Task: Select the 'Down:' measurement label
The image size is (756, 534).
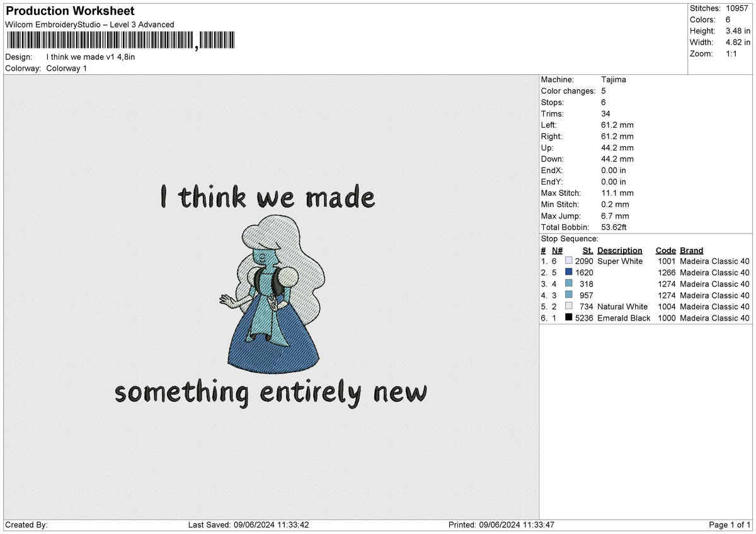Action: coord(553,159)
